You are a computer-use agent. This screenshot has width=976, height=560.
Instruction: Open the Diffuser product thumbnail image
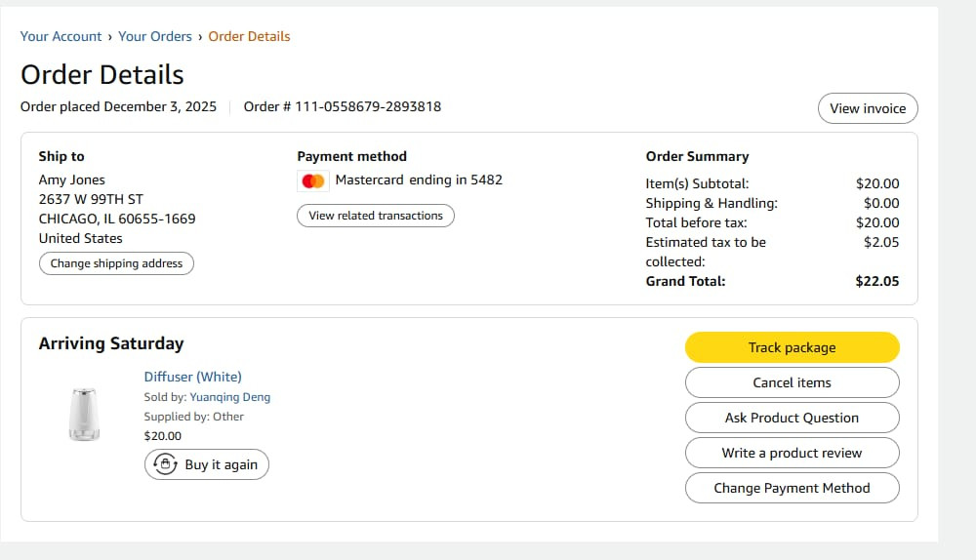[x=83, y=414]
